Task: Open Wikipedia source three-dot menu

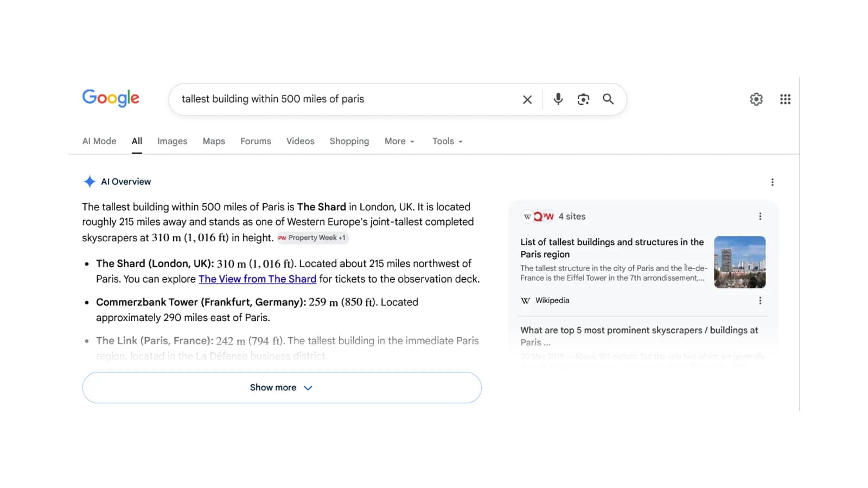Action: [x=760, y=300]
